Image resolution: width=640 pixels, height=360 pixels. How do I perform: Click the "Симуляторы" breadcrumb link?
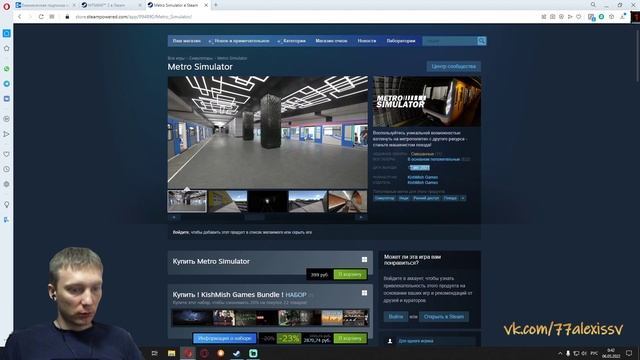pos(201,58)
